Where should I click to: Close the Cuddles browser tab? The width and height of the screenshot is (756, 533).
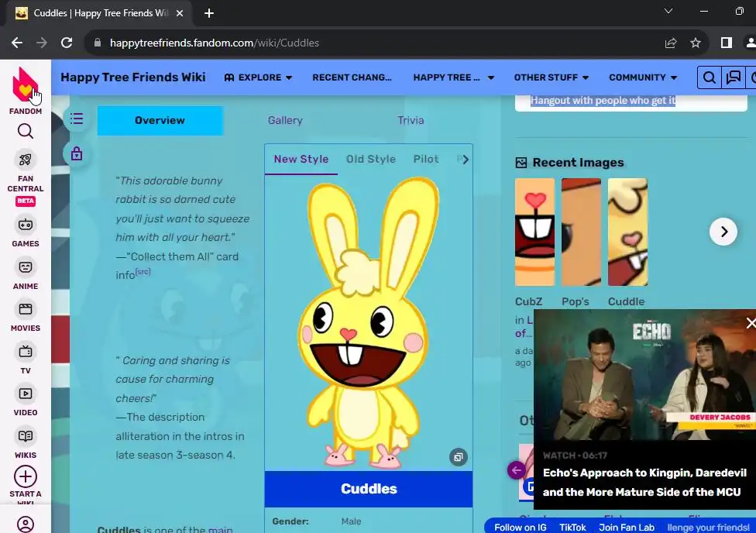180,13
